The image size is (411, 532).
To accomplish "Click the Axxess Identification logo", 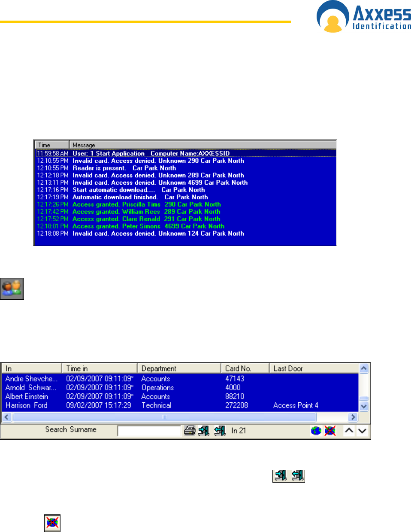I will 364,17.
